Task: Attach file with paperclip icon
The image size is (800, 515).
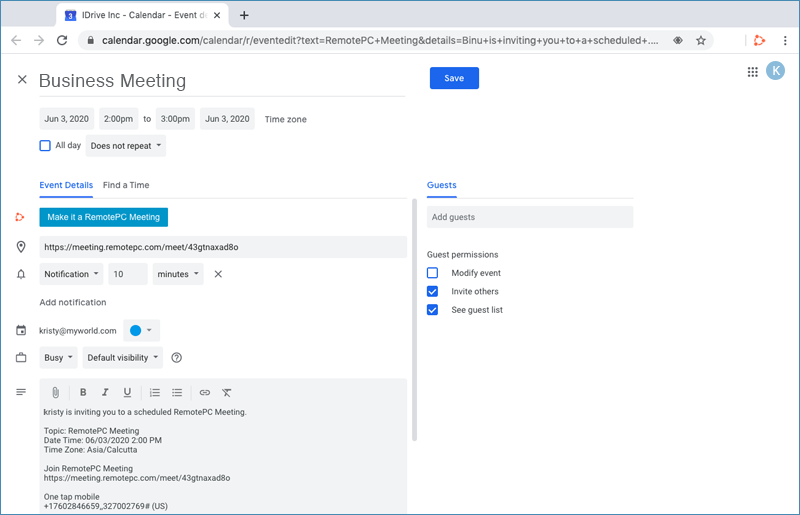Action: pyautogui.click(x=56, y=393)
